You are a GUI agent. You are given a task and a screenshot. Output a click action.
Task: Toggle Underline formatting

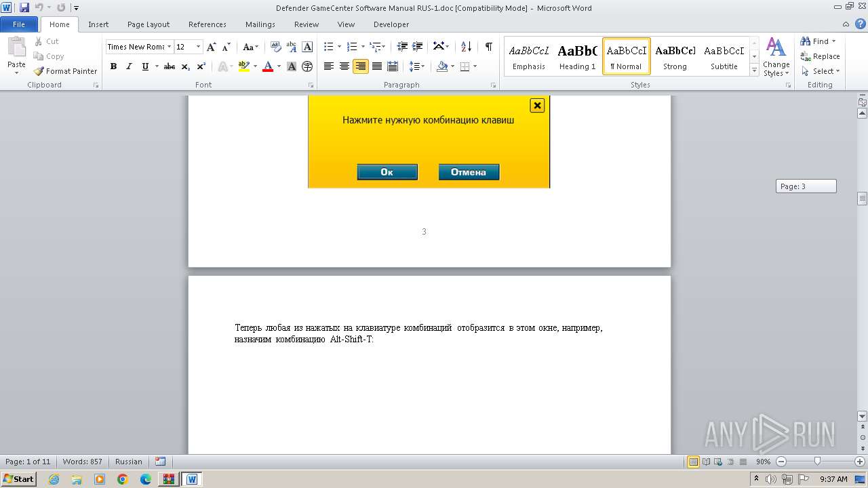(x=145, y=66)
